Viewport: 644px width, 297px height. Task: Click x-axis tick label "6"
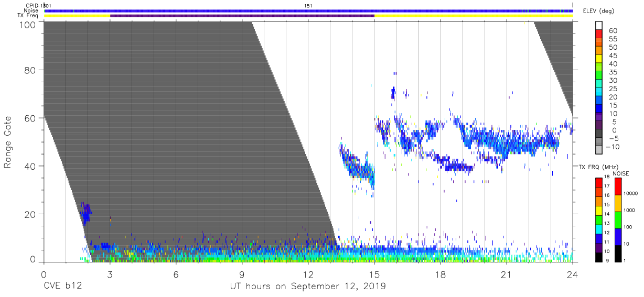tap(176, 275)
